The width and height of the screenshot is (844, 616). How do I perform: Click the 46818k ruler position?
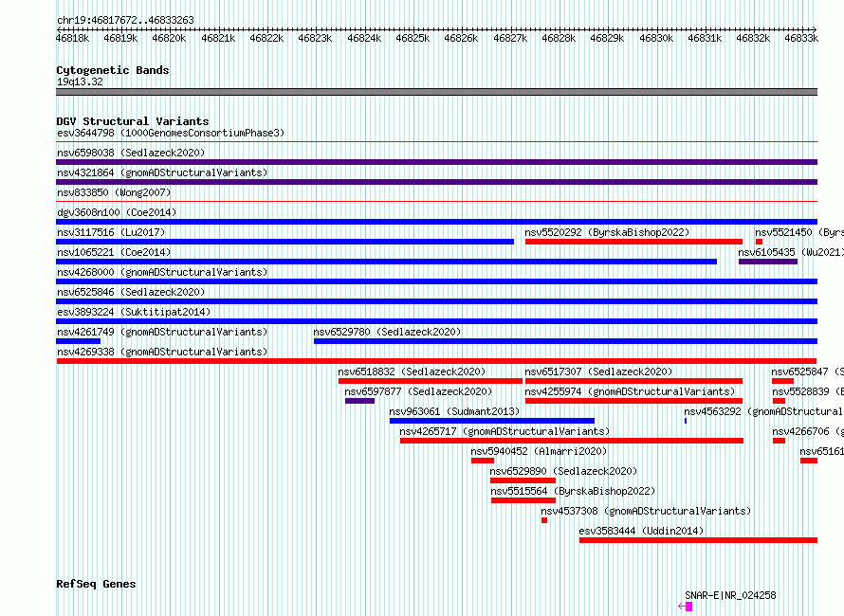[73, 38]
